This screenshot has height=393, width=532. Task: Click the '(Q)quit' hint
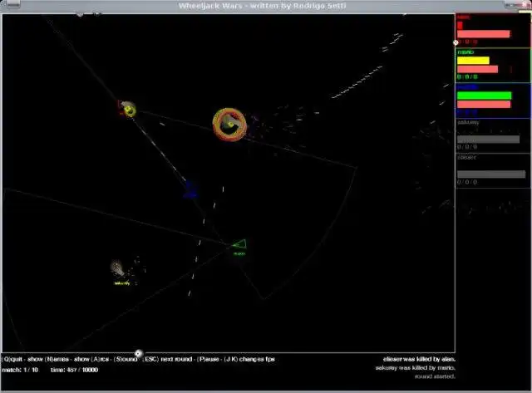coord(12,359)
